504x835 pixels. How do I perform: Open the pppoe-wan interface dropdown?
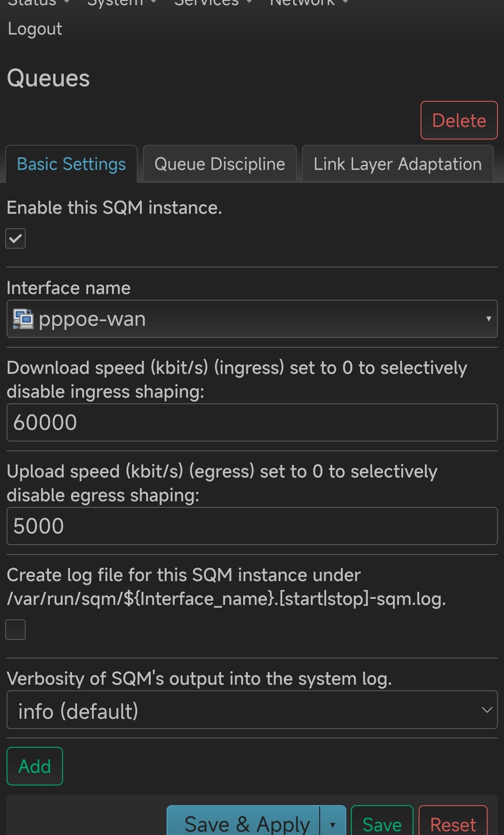(252, 319)
